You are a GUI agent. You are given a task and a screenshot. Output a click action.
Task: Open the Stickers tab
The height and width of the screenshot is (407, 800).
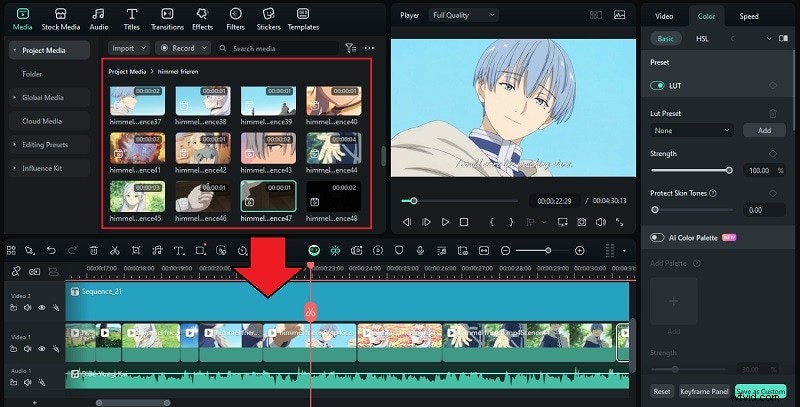268,19
